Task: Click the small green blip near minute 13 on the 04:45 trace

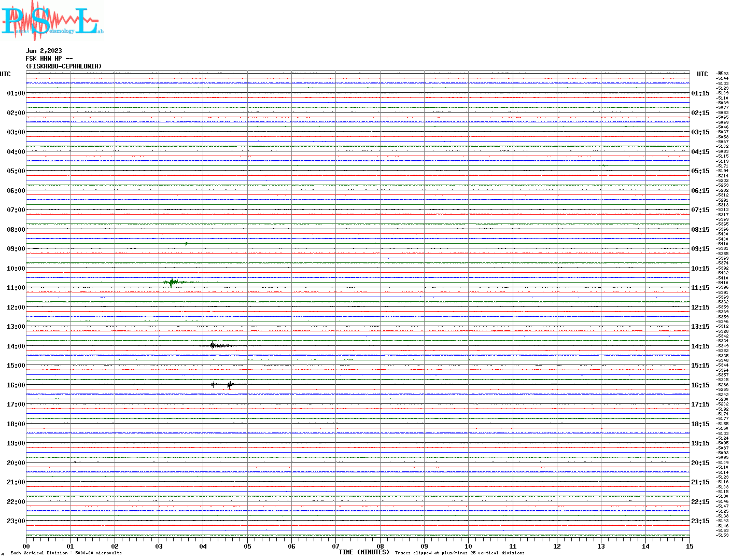Action: pos(605,165)
